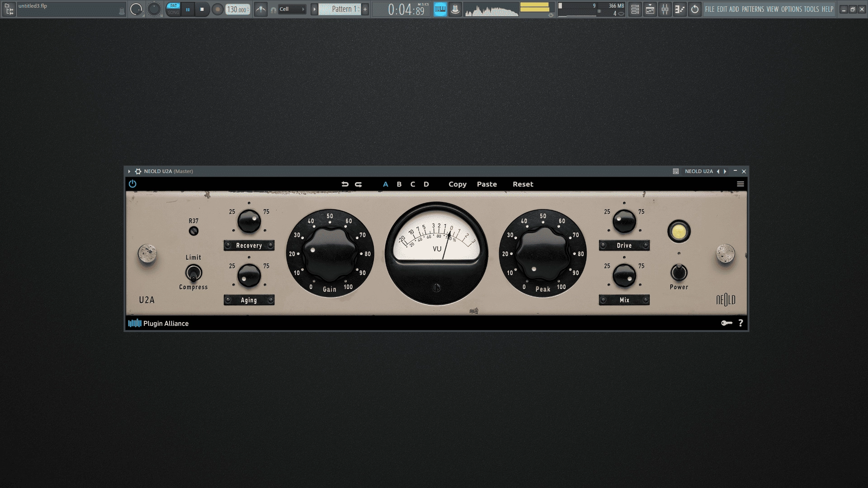Click the Mix knob
The height and width of the screenshot is (488, 868).
point(624,276)
